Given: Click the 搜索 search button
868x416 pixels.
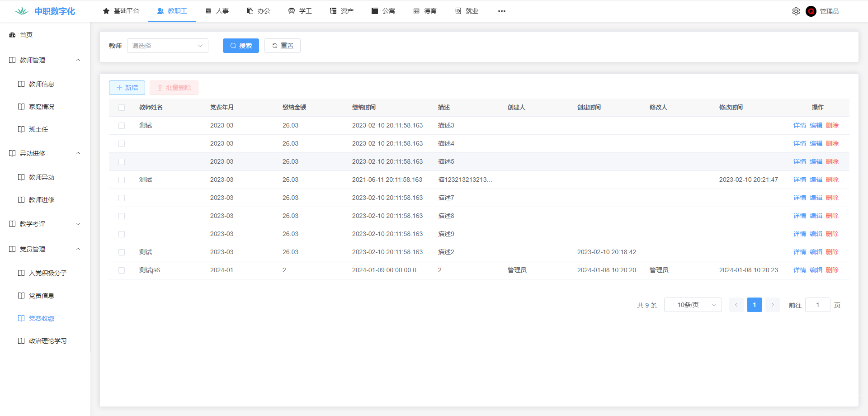Looking at the screenshot, I should pos(241,46).
